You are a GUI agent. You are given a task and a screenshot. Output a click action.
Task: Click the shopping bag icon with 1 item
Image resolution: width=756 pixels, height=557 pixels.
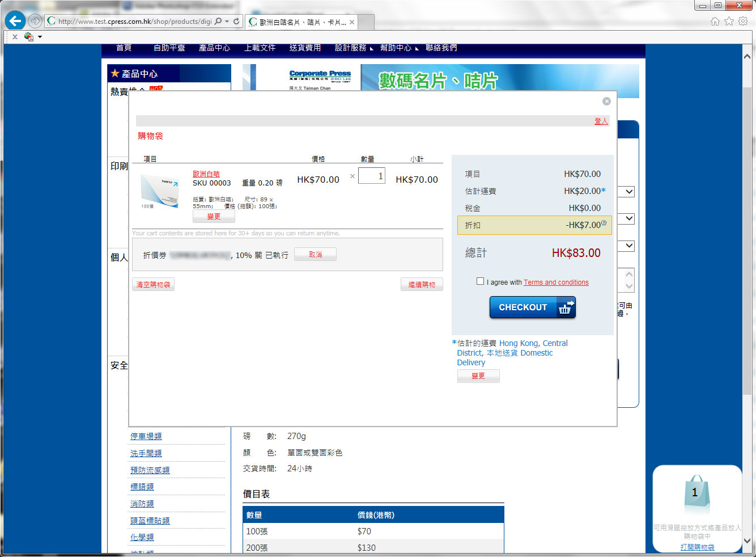696,493
